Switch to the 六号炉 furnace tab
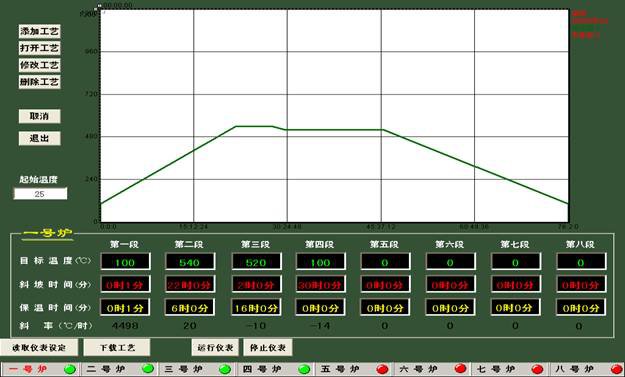This screenshot has height=377, width=625. point(433,369)
